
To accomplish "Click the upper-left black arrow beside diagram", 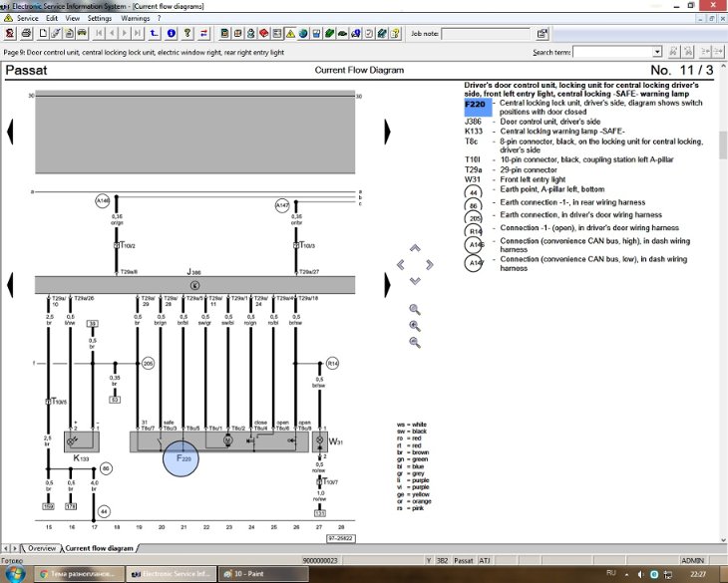I will (x=10, y=132).
